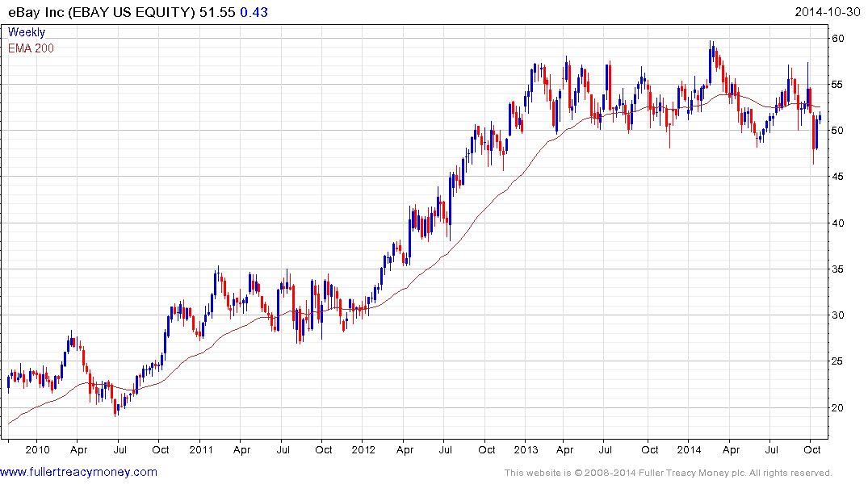The width and height of the screenshot is (868, 484).
Task: Click the 40 price axis label
Action: tap(837, 223)
